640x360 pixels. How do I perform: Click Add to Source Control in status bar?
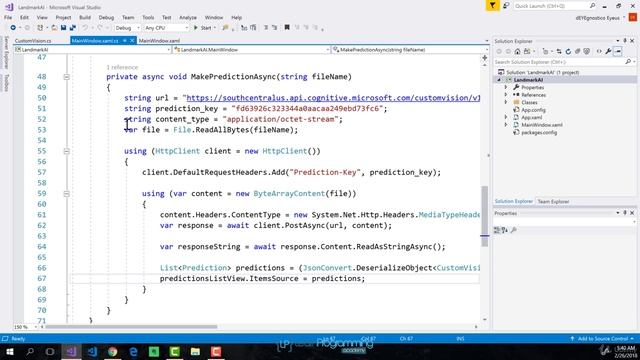point(602,339)
